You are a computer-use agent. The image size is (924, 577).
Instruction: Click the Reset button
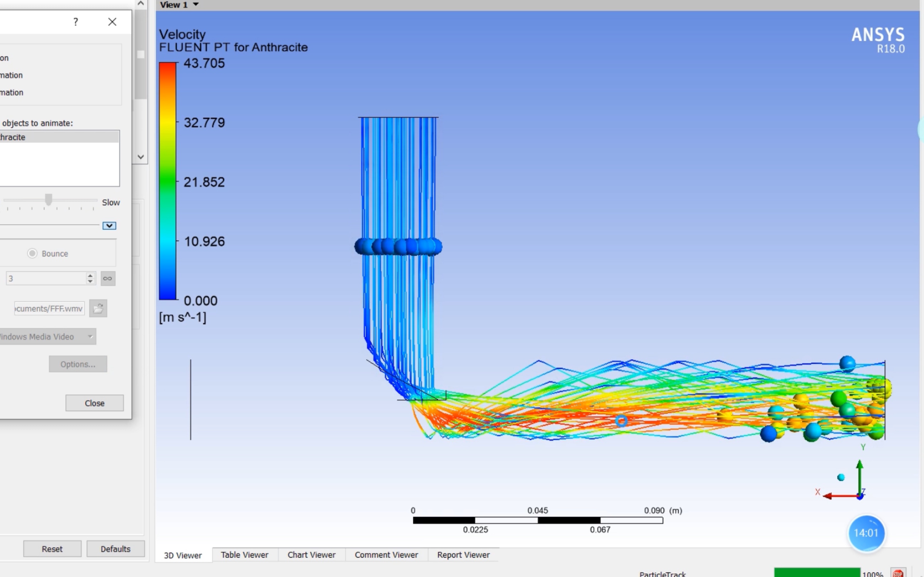click(52, 549)
